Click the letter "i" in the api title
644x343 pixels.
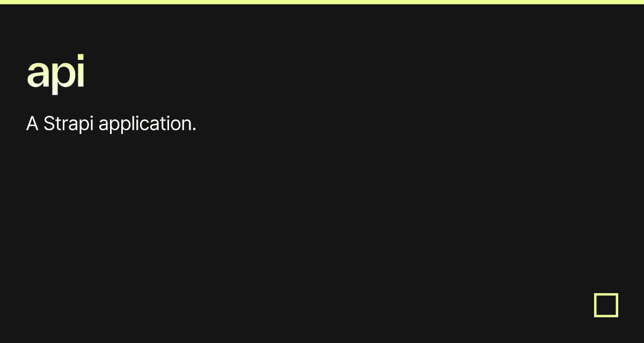coord(80,71)
